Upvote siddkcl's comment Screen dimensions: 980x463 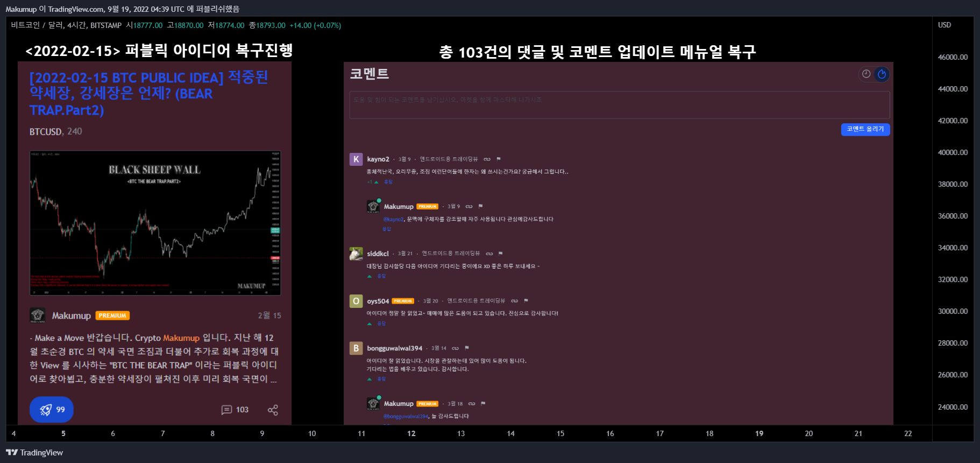pos(370,276)
